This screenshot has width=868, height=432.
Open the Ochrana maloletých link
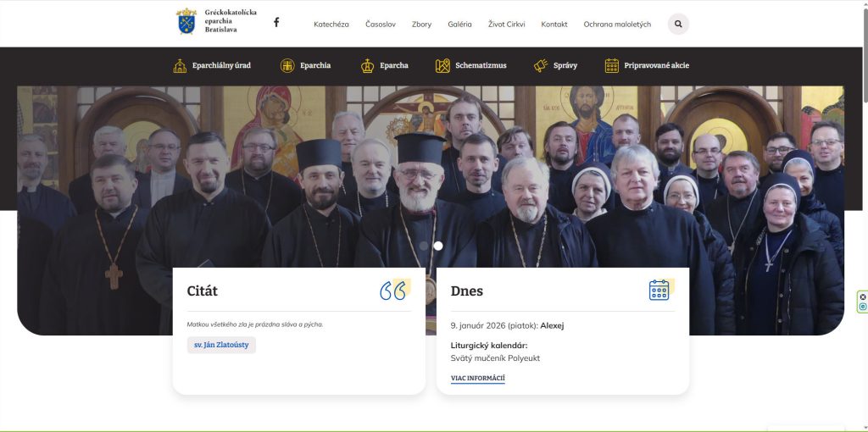tap(617, 25)
